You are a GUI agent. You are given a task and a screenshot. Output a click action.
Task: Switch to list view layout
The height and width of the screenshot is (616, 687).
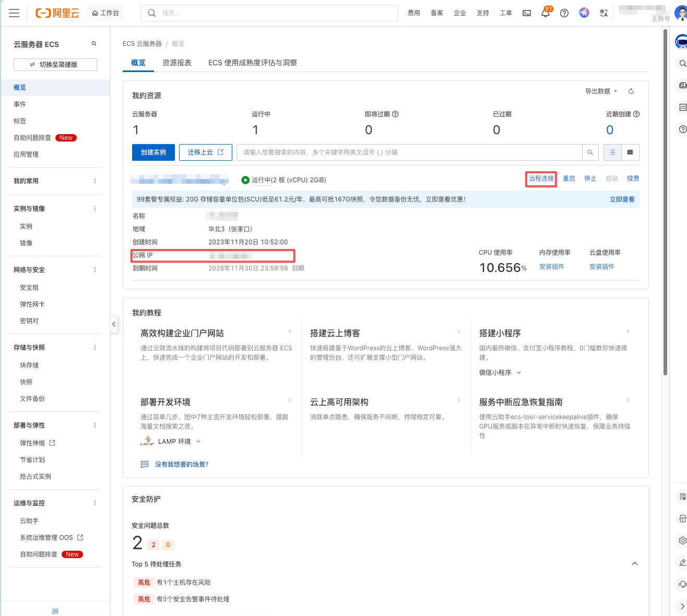tap(612, 152)
